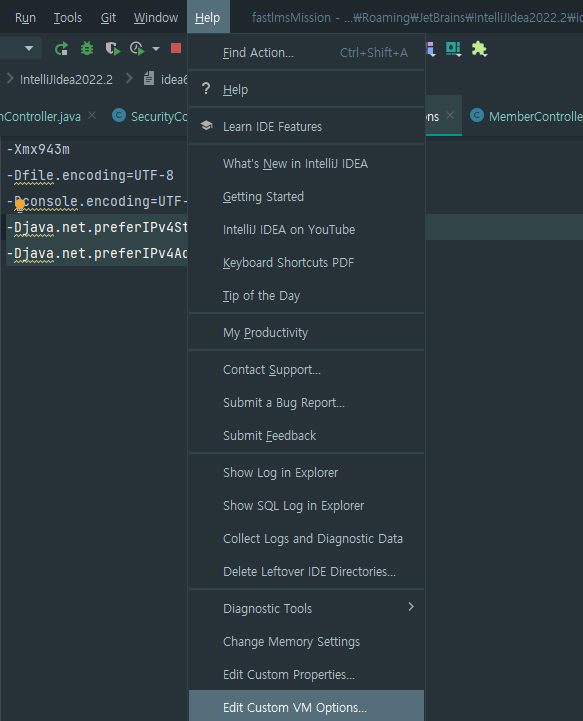The image size is (583, 721).
Task: Click the green puzzle plugin icon
Action: pyautogui.click(x=479, y=48)
